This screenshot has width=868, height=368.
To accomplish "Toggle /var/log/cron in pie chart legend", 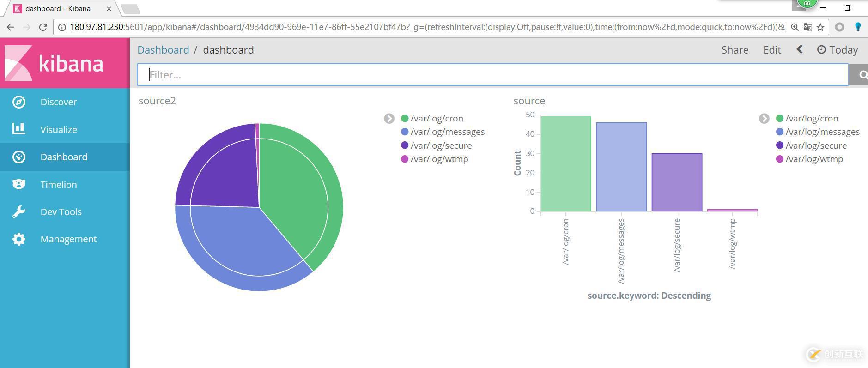I will (436, 119).
